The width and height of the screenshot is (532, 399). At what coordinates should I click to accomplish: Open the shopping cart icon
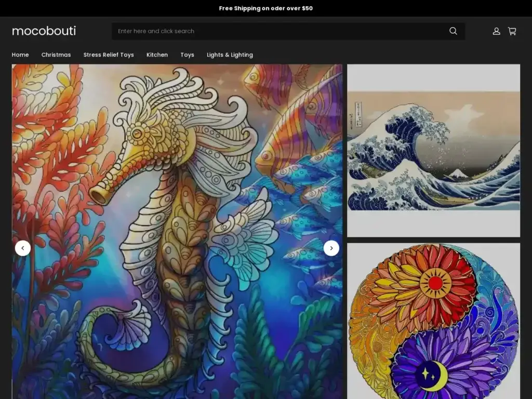(x=512, y=31)
